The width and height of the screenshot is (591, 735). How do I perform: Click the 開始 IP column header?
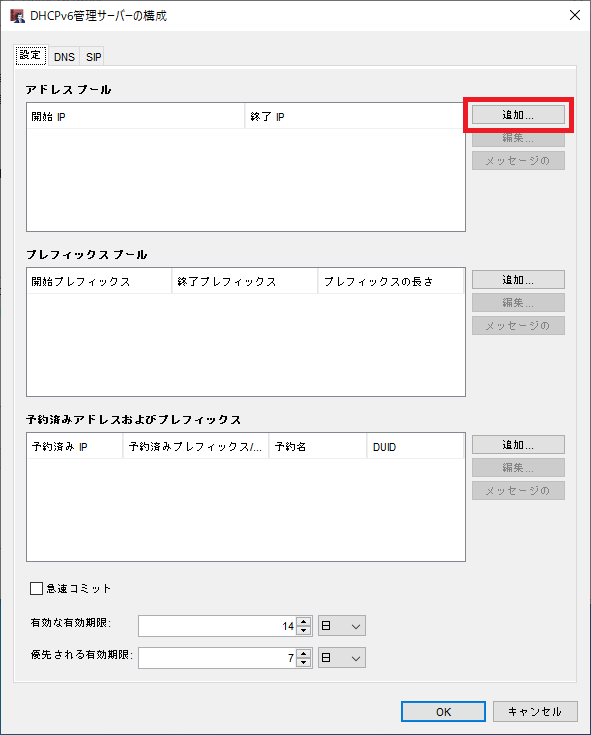(135, 116)
